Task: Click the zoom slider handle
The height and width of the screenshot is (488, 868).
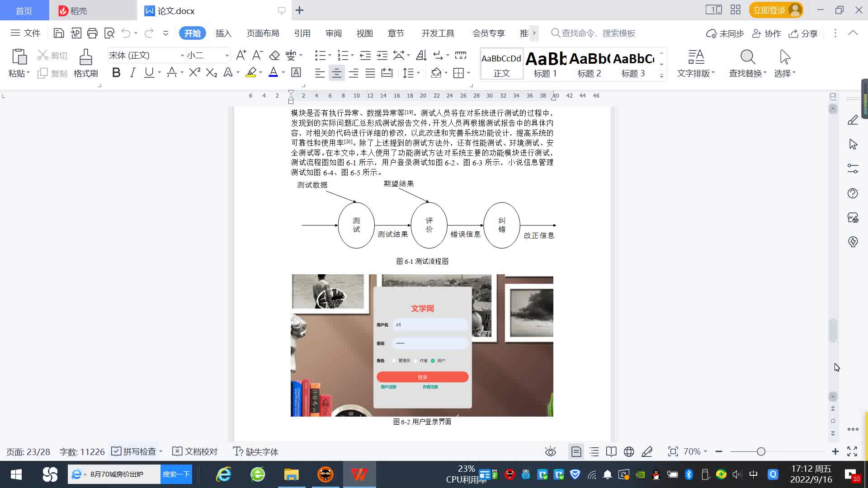Action: [x=761, y=451]
